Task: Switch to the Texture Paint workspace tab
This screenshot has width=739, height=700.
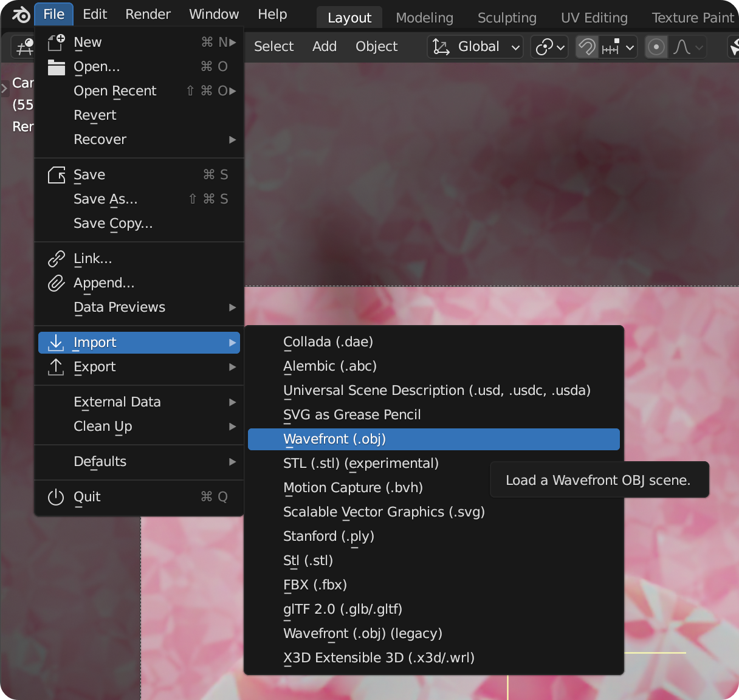Action: pos(693,18)
